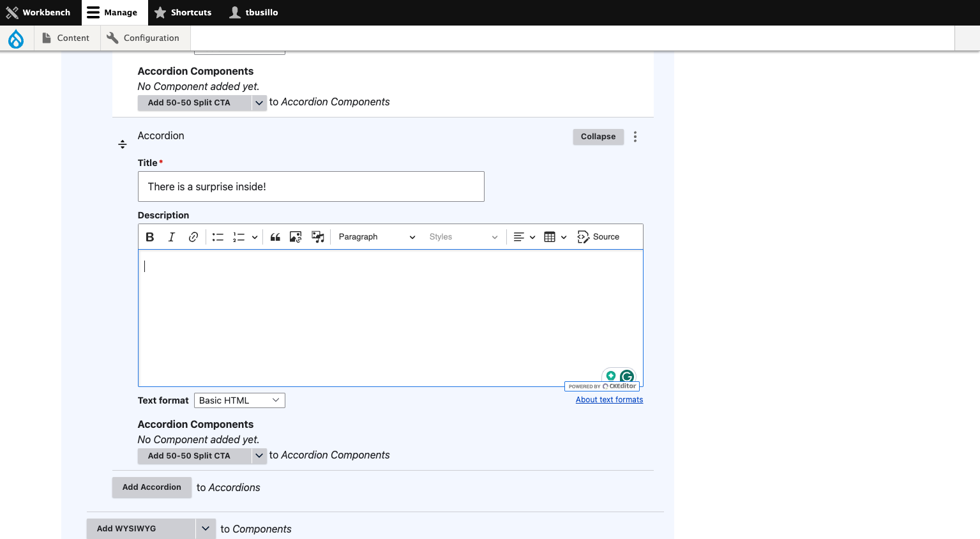Click inside the Description editor text area

pyautogui.click(x=391, y=318)
